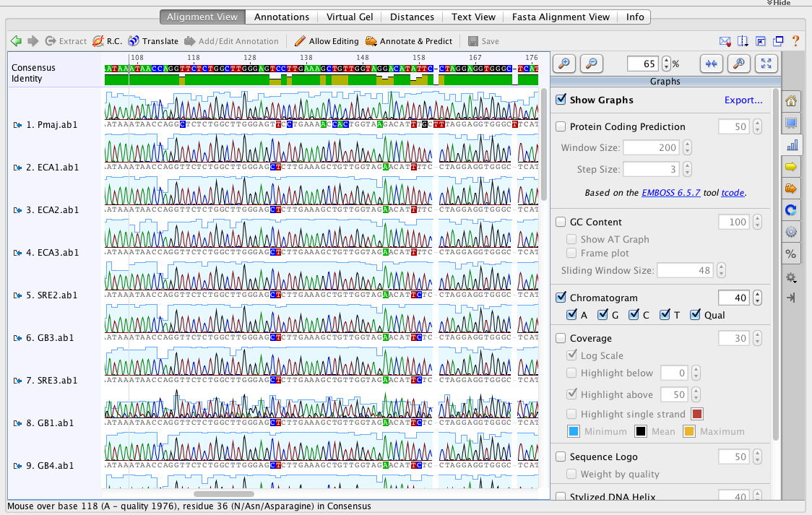Screen dimensions: 812x515
Task: Click the Export... link
Action: (x=743, y=100)
